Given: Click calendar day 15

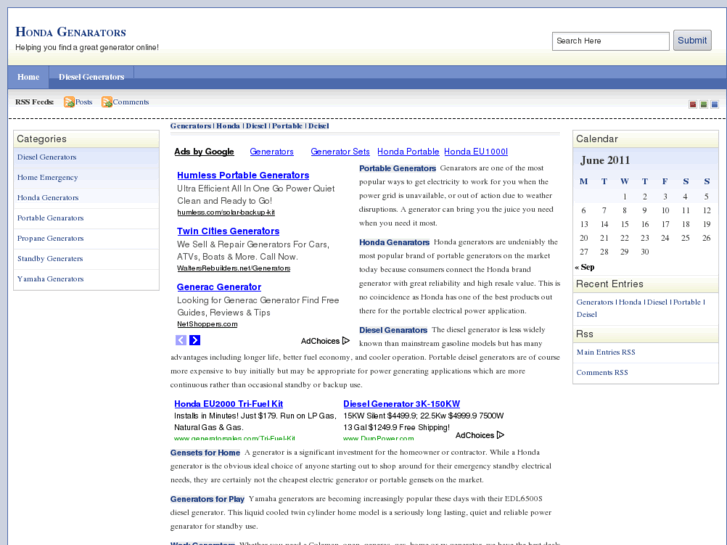Looking at the screenshot, I should [625, 224].
